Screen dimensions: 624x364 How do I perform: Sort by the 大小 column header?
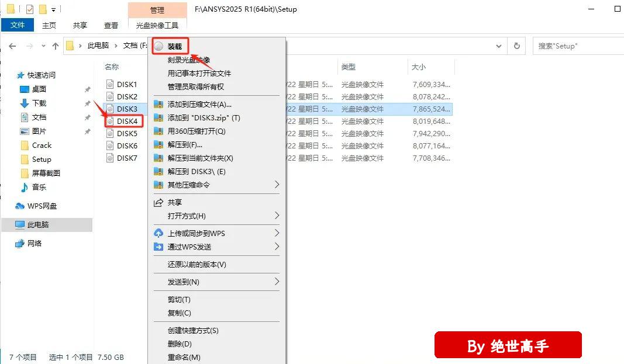(x=418, y=67)
